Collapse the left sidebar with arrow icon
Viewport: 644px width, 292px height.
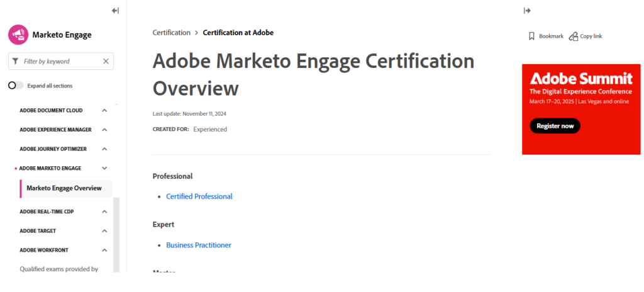tap(115, 11)
